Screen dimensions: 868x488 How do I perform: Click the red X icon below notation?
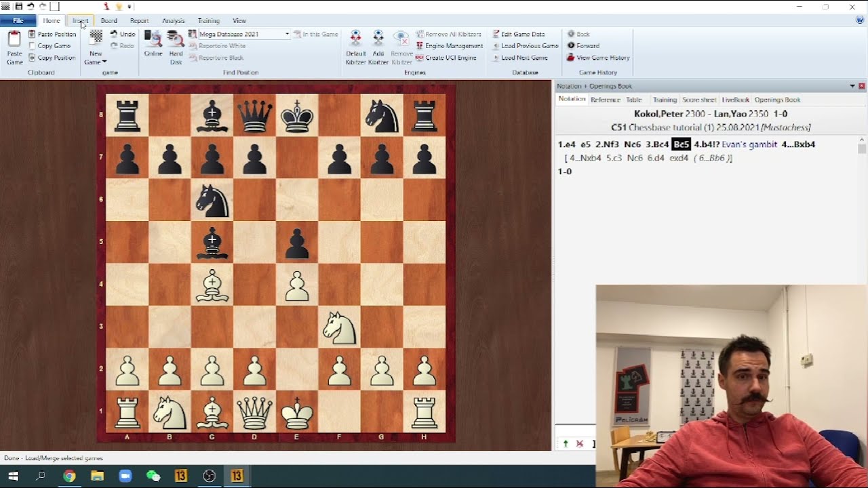pyautogui.click(x=580, y=444)
